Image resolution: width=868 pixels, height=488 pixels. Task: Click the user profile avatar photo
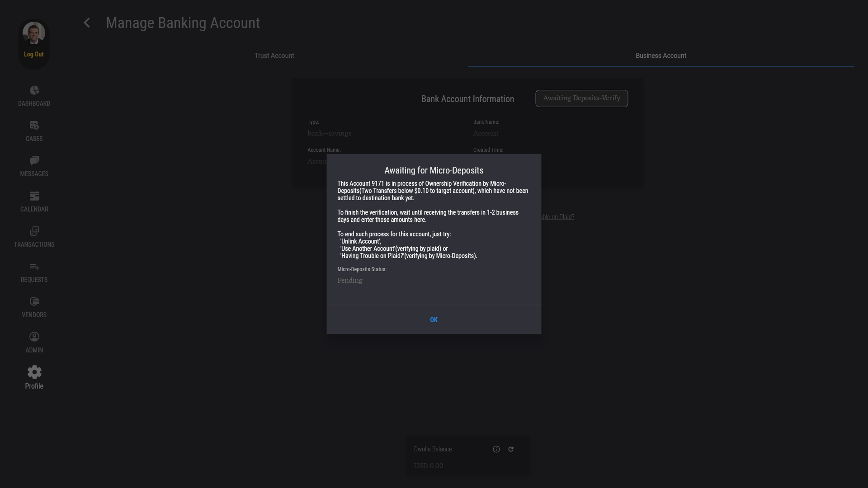[x=34, y=33]
